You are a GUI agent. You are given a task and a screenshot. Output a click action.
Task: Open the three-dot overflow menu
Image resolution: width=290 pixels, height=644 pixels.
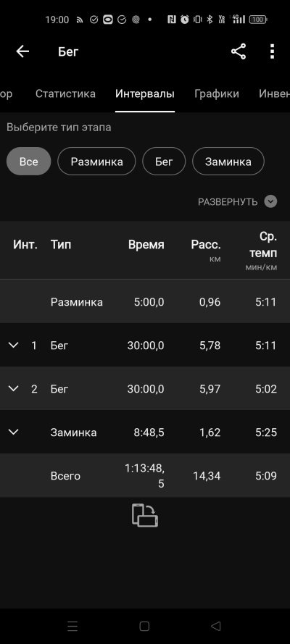point(272,51)
